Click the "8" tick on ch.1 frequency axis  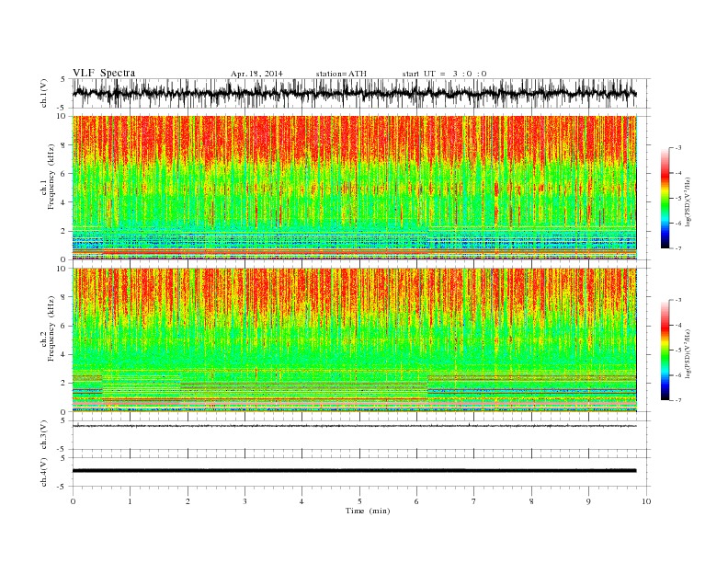click(63, 145)
